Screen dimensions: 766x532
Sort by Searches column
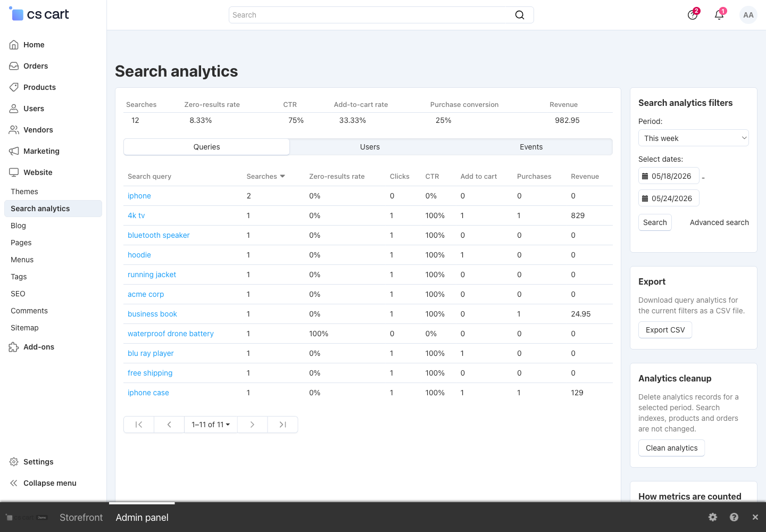pos(265,176)
